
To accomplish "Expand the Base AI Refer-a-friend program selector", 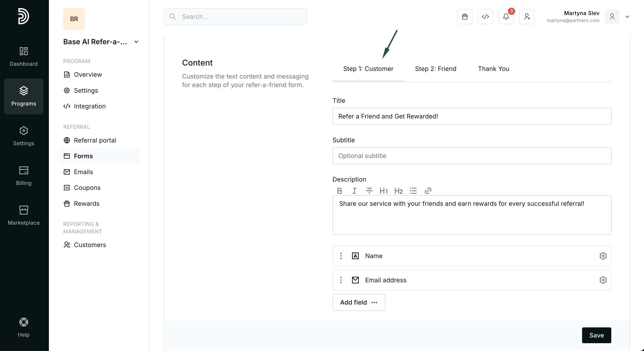I will point(136,42).
